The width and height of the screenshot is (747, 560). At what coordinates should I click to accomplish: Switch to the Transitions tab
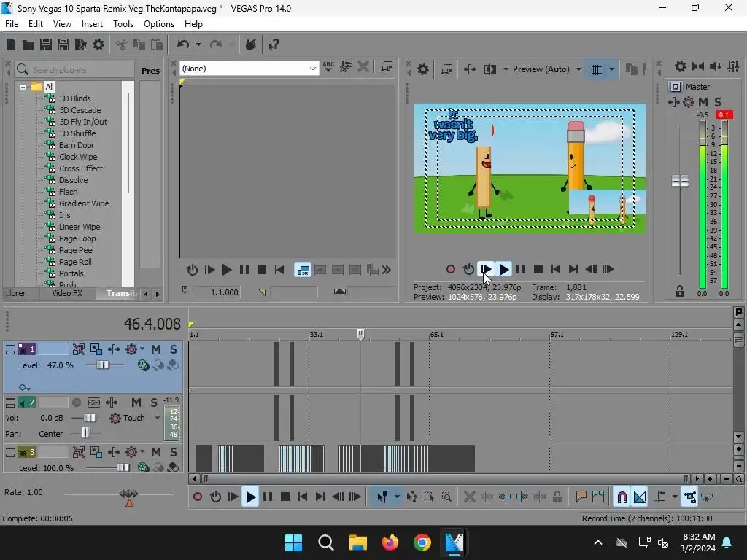pos(120,293)
